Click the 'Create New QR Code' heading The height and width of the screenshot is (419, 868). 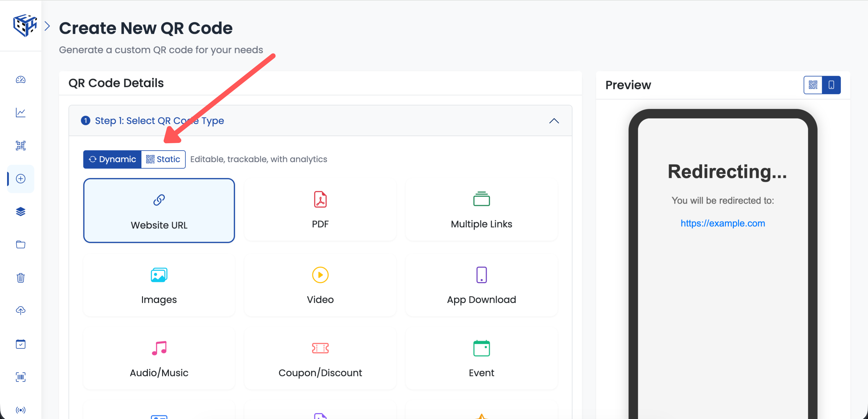point(146,28)
